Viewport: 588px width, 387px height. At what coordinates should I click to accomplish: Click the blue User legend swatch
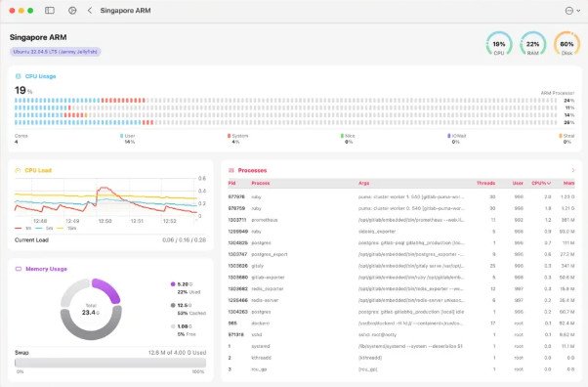click(x=121, y=136)
